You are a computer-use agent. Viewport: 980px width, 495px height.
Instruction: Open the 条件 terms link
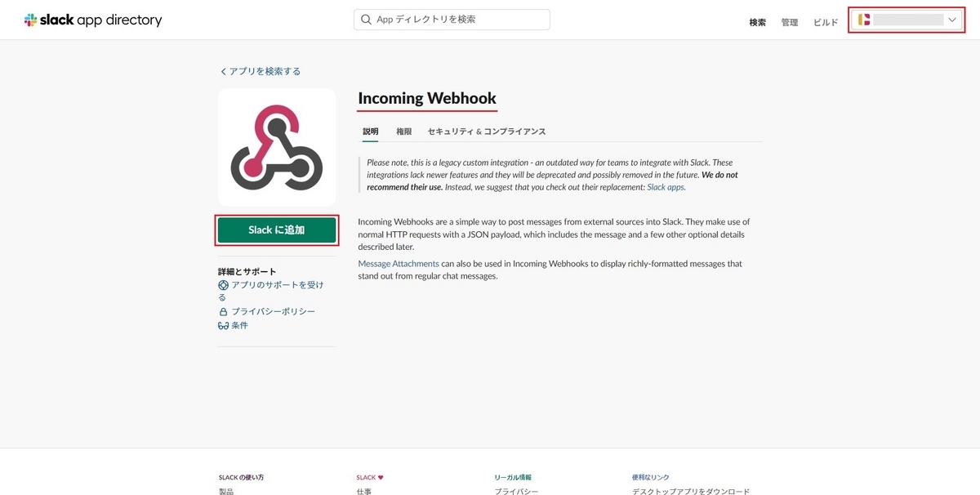(239, 325)
